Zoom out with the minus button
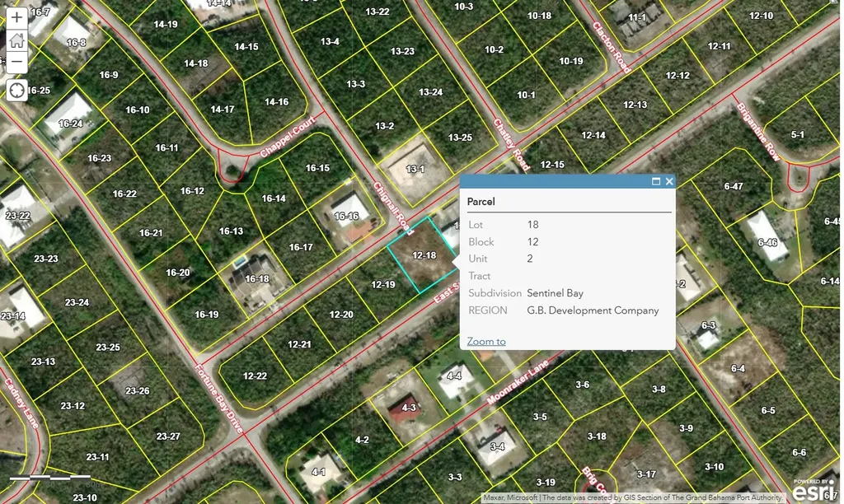Screen dimensions: 844x504 coord(16,62)
